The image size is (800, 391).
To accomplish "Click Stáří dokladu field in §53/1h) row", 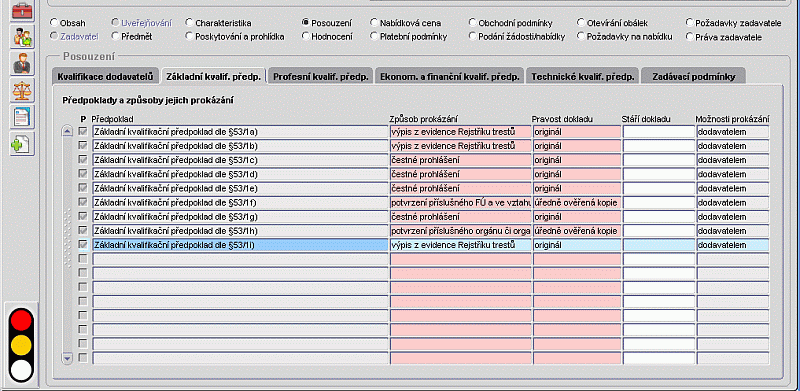I will [x=659, y=231].
